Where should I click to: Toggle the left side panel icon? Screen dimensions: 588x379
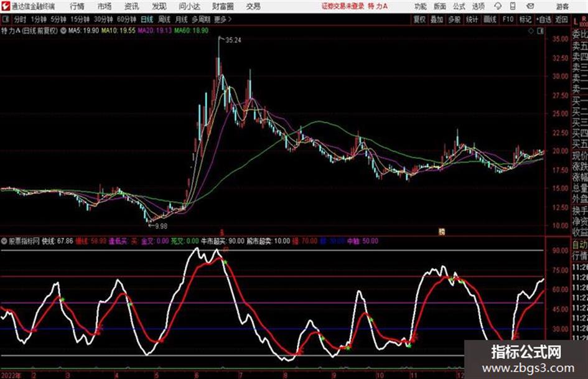tap(5, 19)
